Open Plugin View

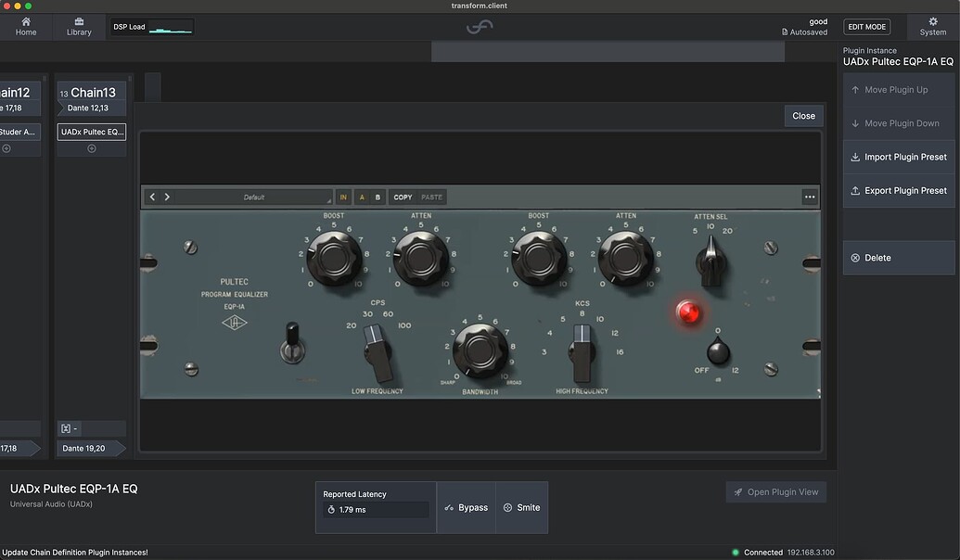tap(775, 492)
